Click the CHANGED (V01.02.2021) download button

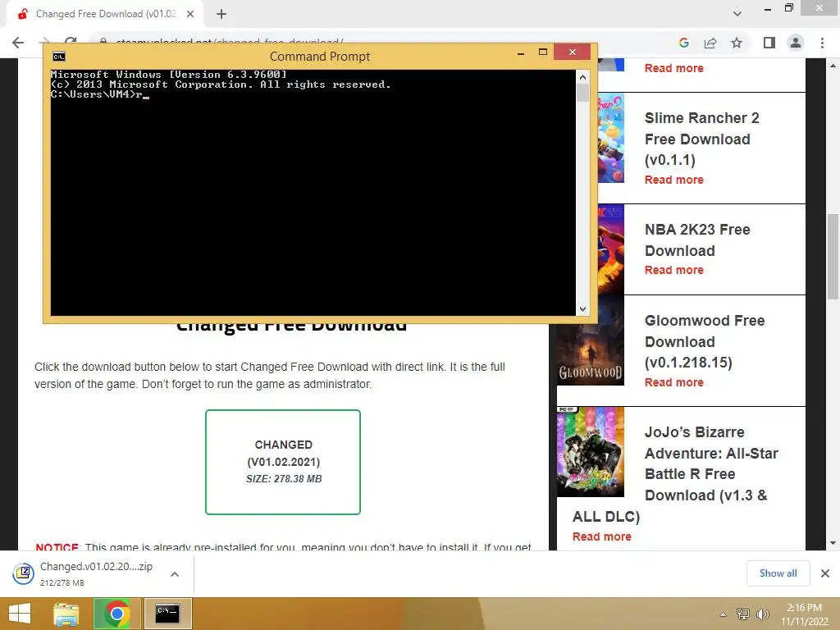(283, 462)
